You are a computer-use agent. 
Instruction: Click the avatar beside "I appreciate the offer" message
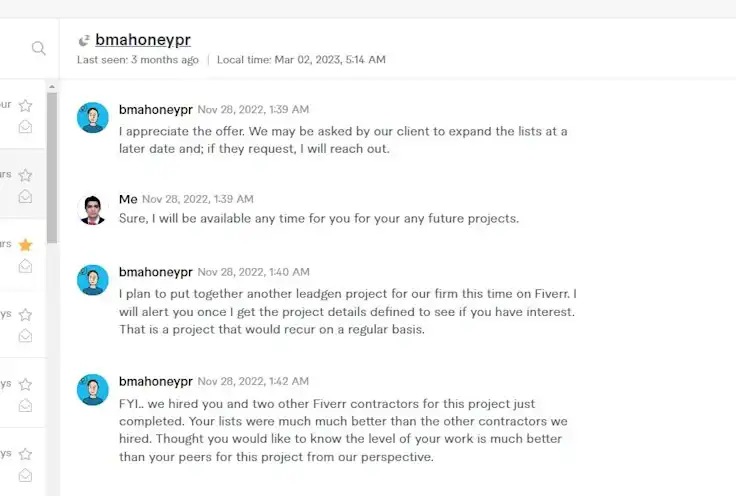click(93, 118)
